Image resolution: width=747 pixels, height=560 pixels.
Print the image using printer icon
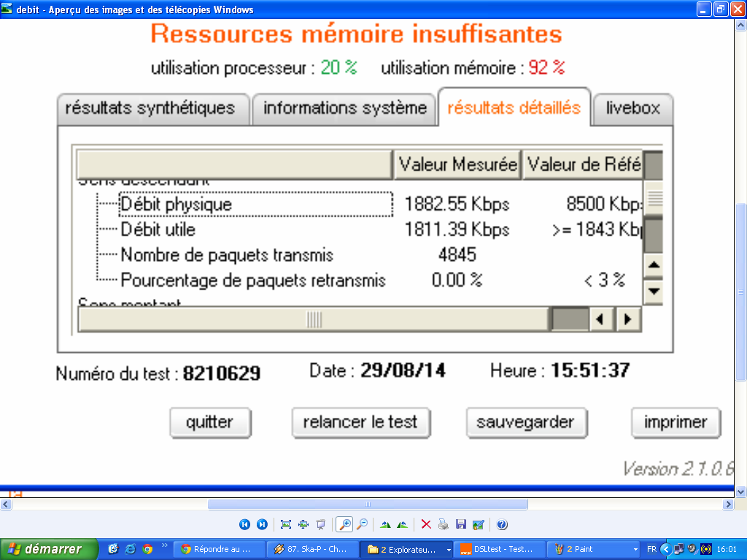pos(443,524)
